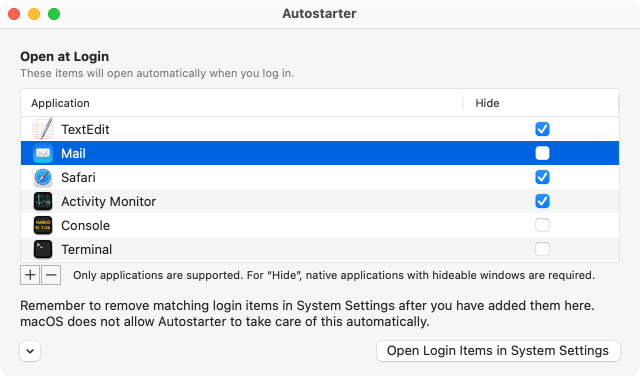640x376 pixels.
Task: Remove selected item with minus button
Action: (51, 275)
